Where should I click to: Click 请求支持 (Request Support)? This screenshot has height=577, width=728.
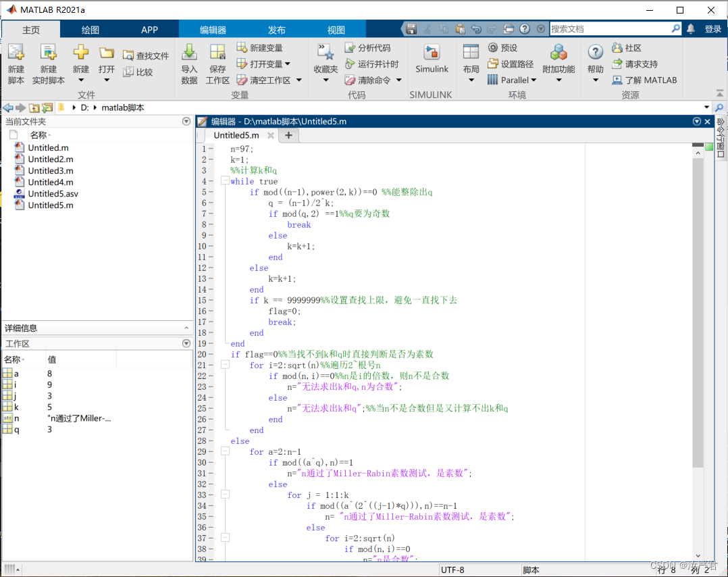click(635, 64)
